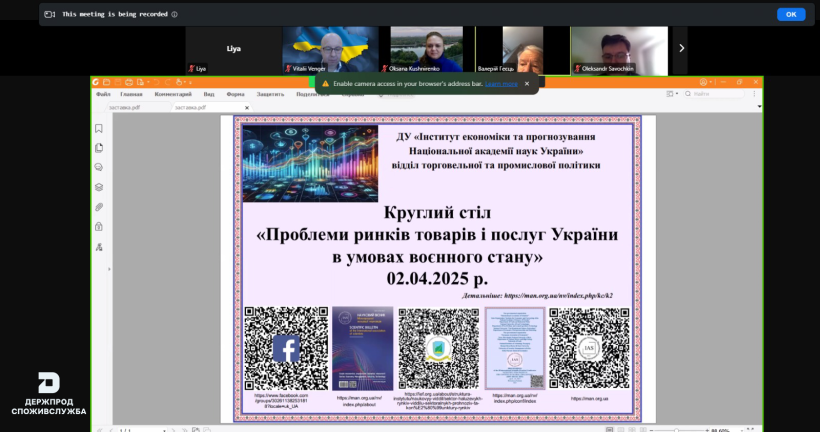Close the active заставка.pdf tab
The height and width of the screenshot is (432, 820).
coord(247,108)
